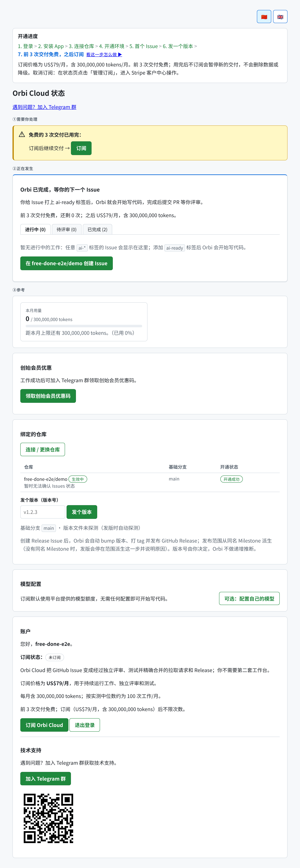This screenshot has width=300, height=868.
Task: Select the 已完成 (2) tab
Action: point(97,229)
